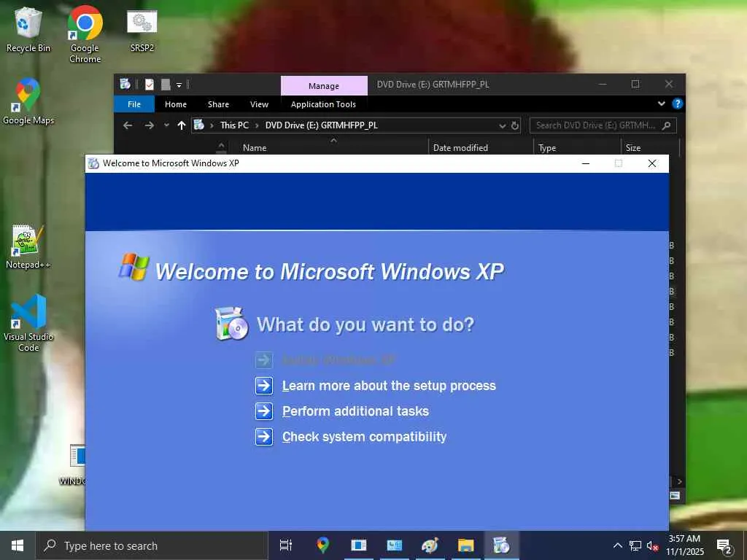The image size is (747, 560).
Task: Minimize the Welcome to Windows XP window
Action: [586, 164]
